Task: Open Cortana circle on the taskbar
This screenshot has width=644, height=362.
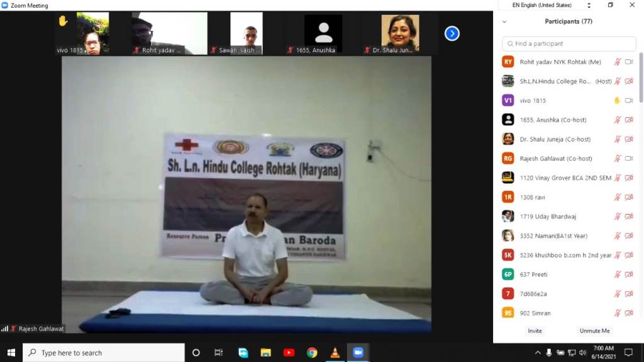Action: [x=196, y=353]
